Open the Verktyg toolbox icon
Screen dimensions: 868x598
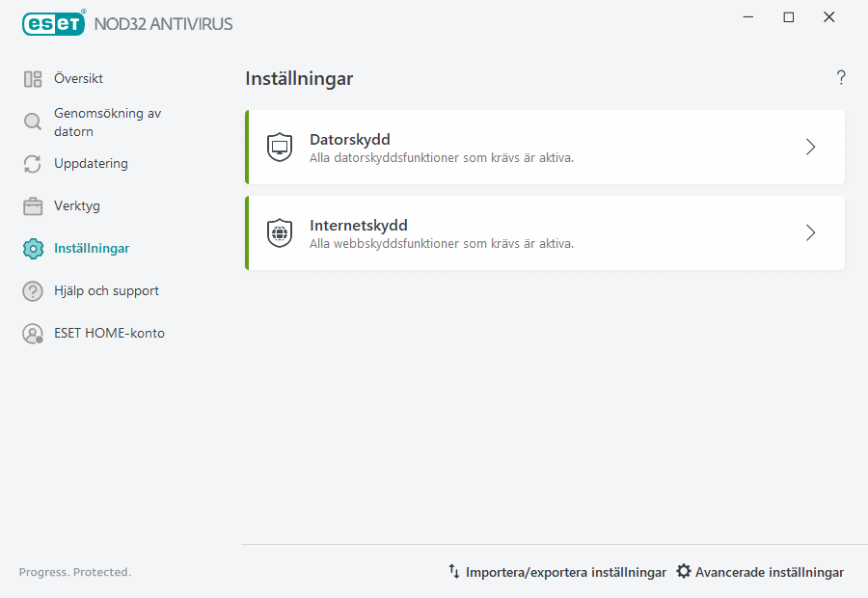[33, 205]
